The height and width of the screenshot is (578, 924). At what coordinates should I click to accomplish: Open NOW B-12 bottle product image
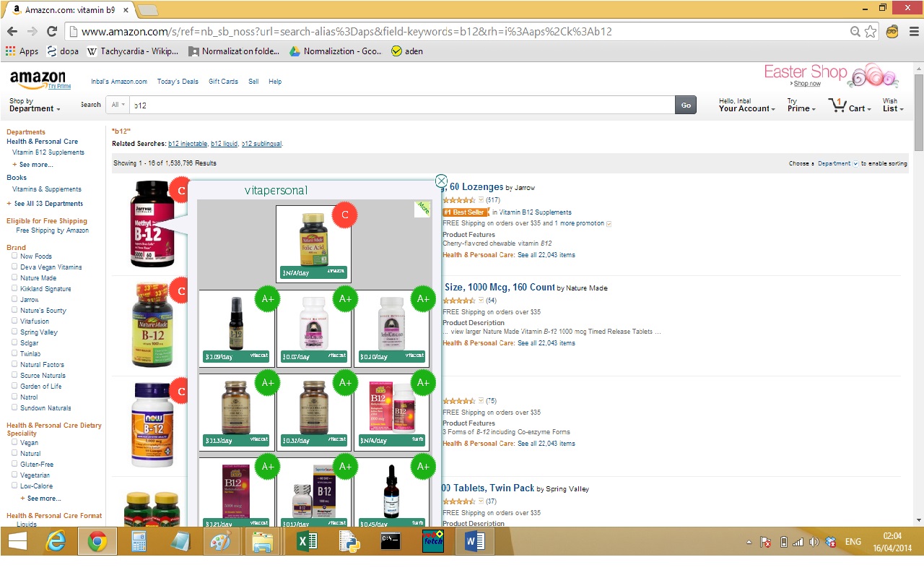click(x=152, y=425)
